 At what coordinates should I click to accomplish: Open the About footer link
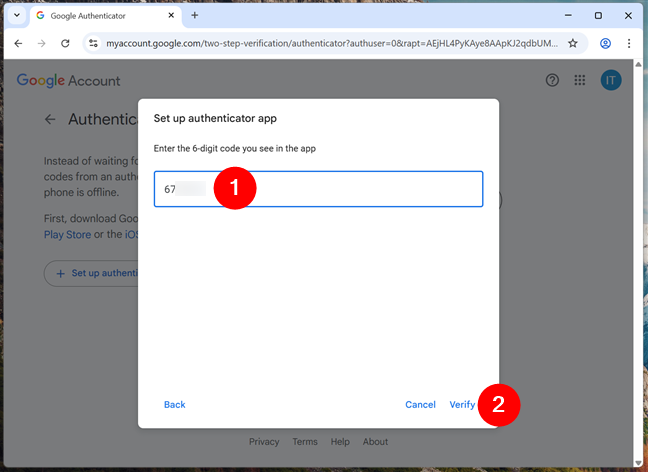click(375, 442)
